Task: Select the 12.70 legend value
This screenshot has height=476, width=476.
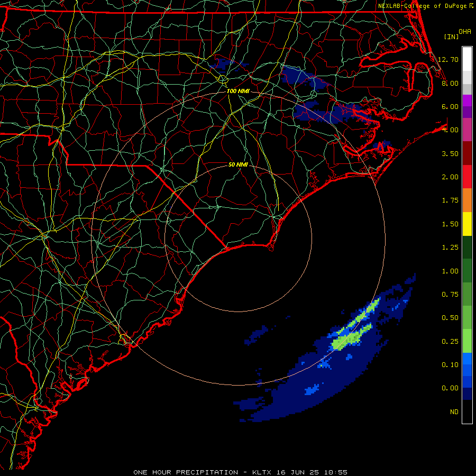Action: (448, 59)
